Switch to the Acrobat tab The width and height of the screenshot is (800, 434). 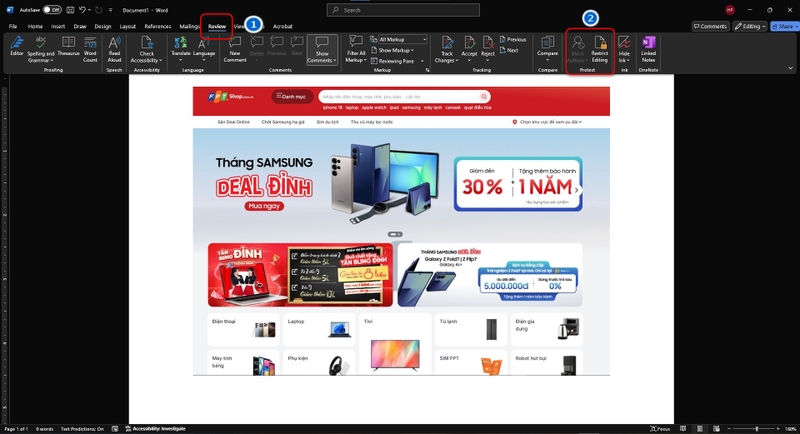283,26
